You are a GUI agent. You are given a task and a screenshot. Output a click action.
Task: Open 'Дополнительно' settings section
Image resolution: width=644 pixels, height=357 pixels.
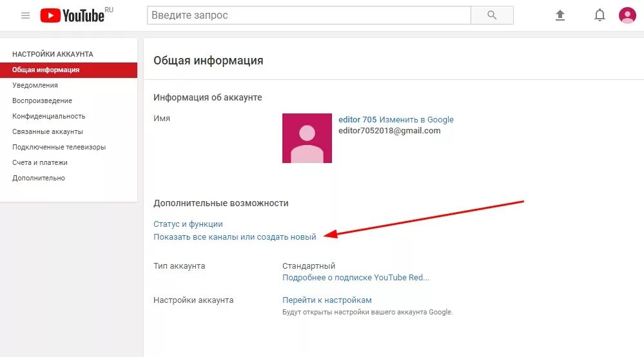point(39,178)
